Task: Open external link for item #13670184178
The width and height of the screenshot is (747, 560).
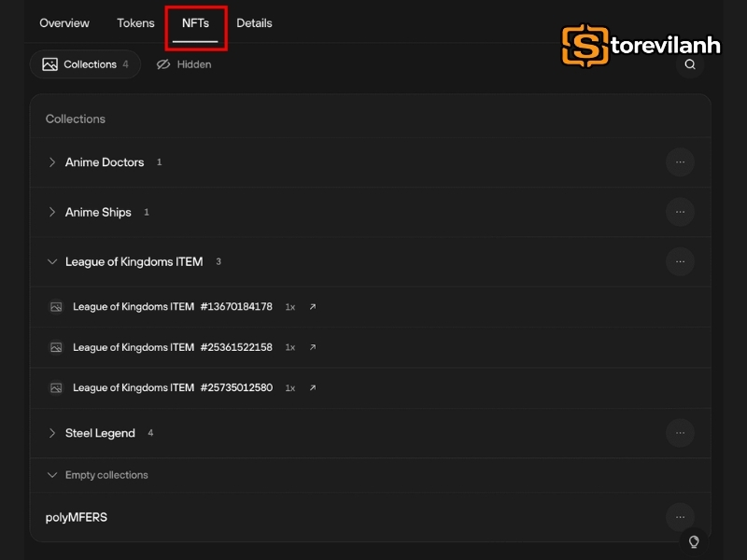Action: 313,307
